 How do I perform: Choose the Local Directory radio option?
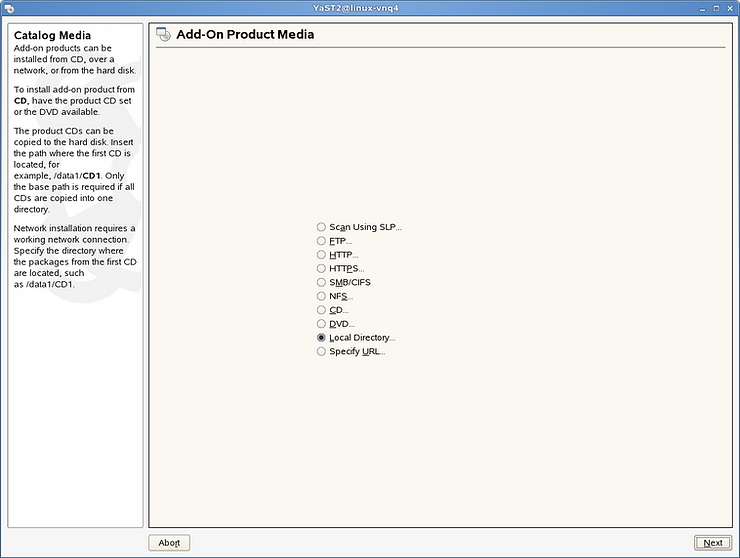pyautogui.click(x=356, y=338)
